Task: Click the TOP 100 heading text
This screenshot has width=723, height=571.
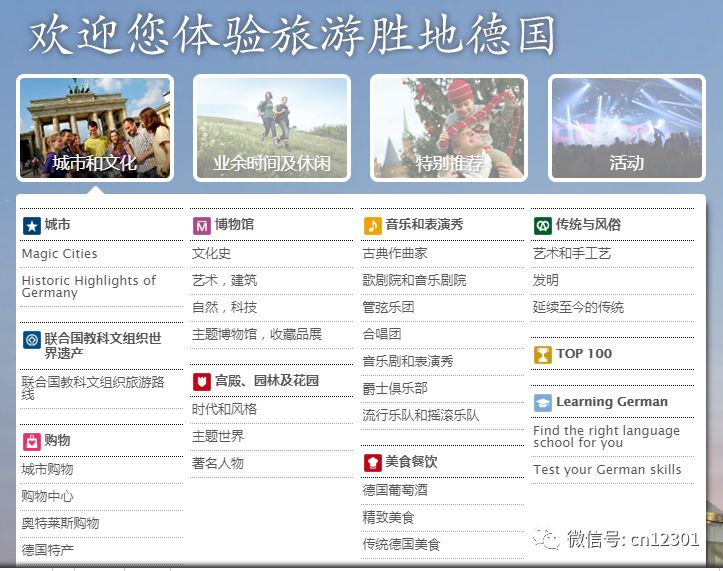Action: 584,354
